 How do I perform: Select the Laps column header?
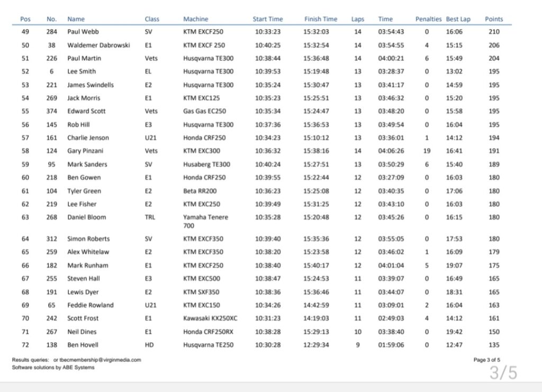(x=358, y=19)
